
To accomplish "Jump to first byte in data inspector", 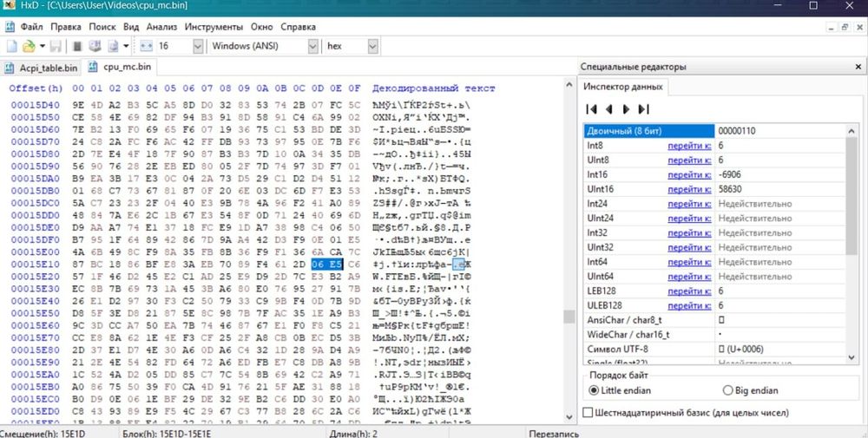I will click(591, 109).
